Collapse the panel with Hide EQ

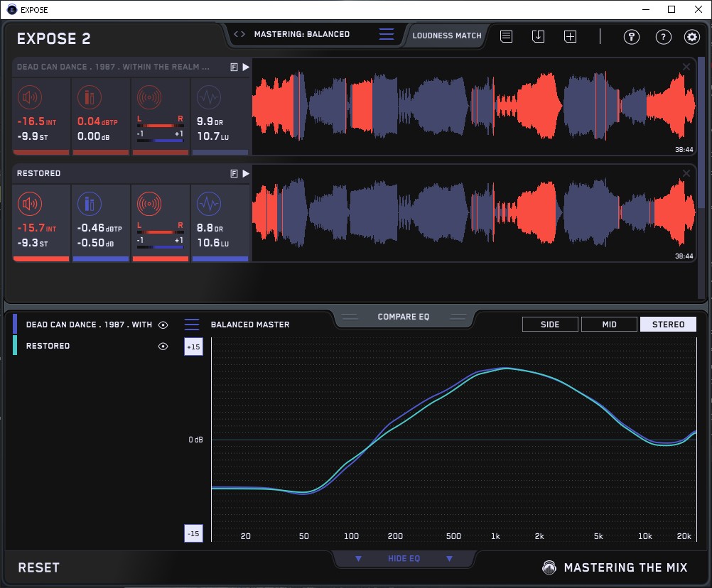click(x=404, y=558)
